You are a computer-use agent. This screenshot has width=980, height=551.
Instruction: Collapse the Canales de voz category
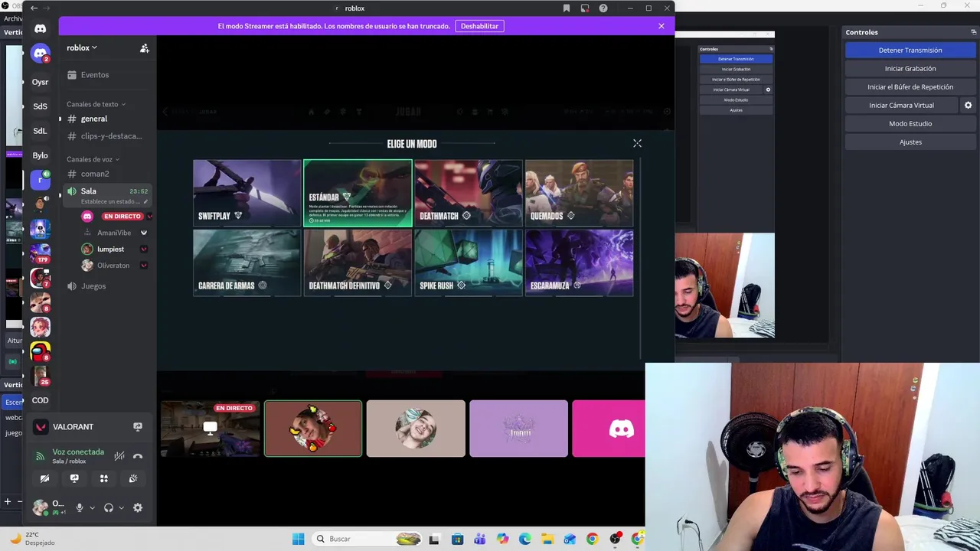point(93,159)
